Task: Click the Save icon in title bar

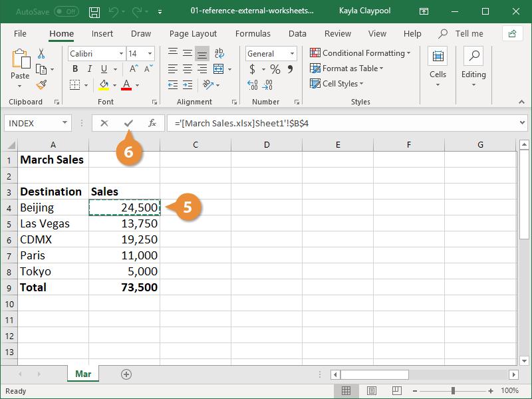Action: 94,12
